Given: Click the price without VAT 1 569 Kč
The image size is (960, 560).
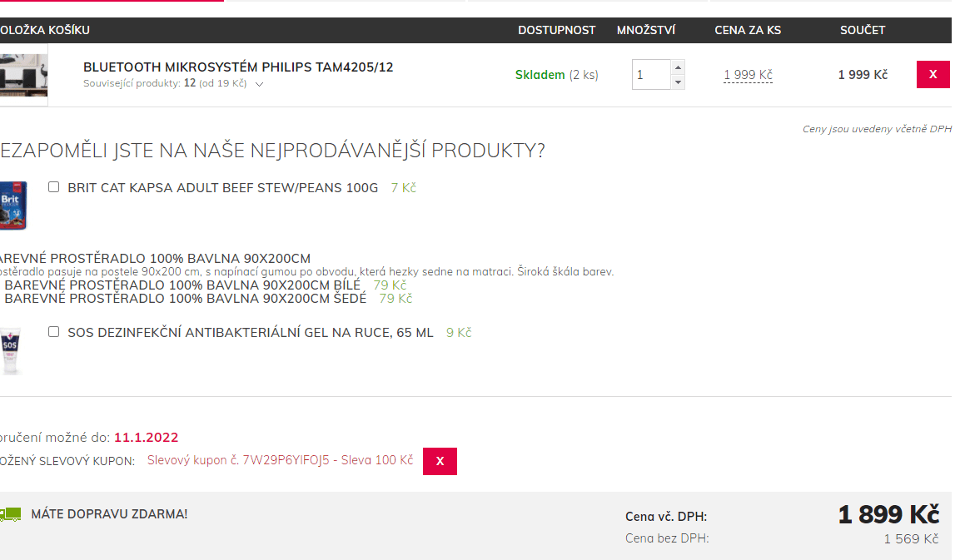Looking at the screenshot, I should point(911,539).
